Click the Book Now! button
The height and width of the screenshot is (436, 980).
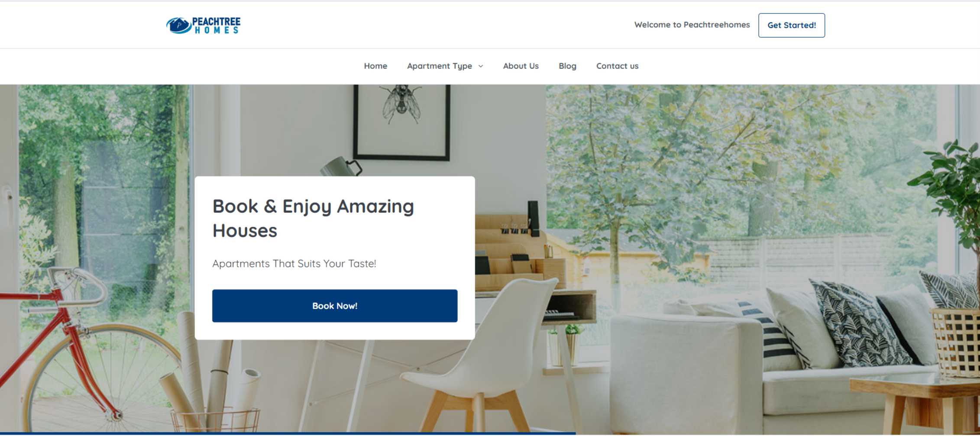[335, 306]
